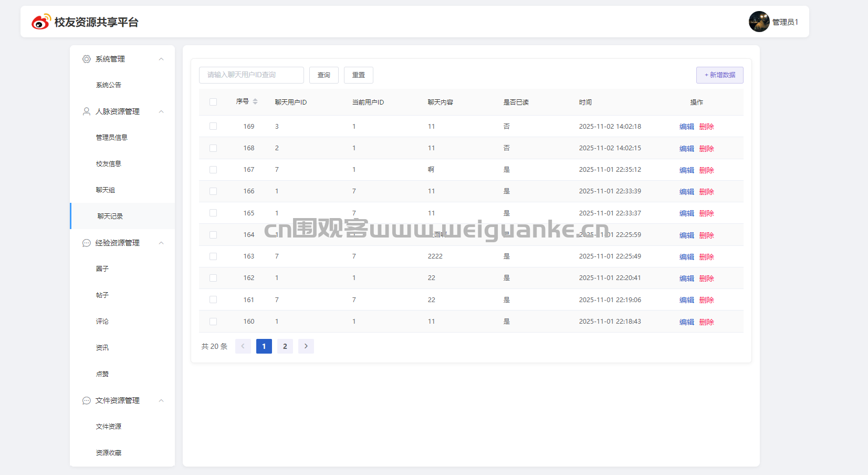The width and height of the screenshot is (868, 475).
Task: Focus the 聊天用户ID search input field
Action: 251,75
